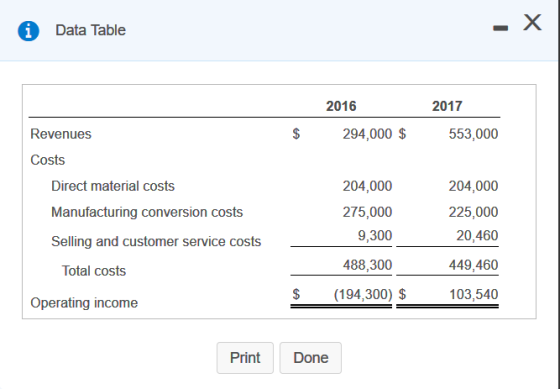The height and width of the screenshot is (389, 560).
Task: Select the 2017 total costs value 449,460
Action: click(473, 265)
